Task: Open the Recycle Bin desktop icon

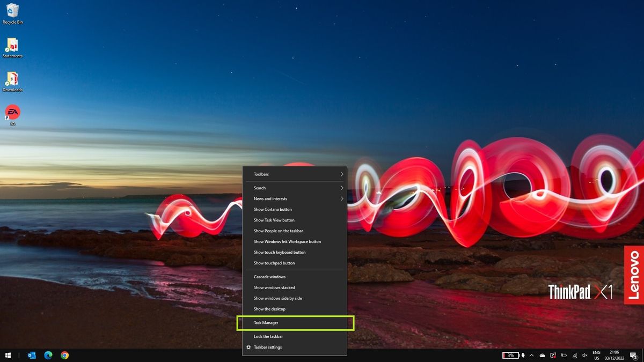Action: pos(12,14)
